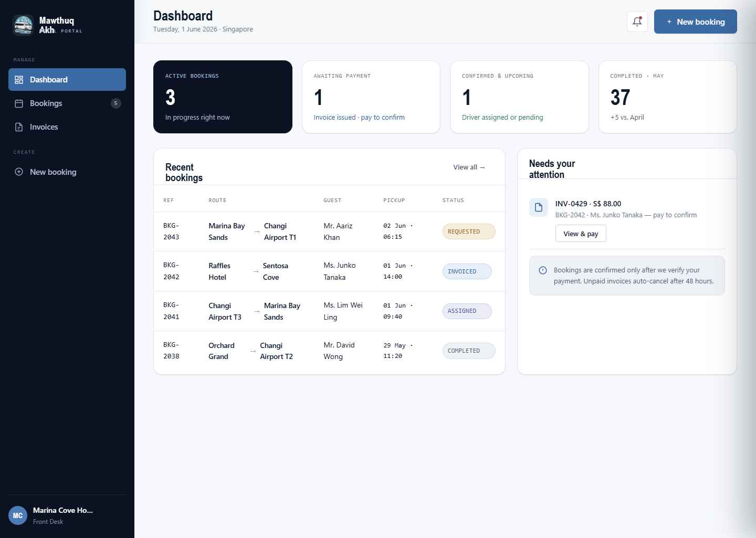Click the View & pay button
This screenshot has width=756, height=538.
581,234
